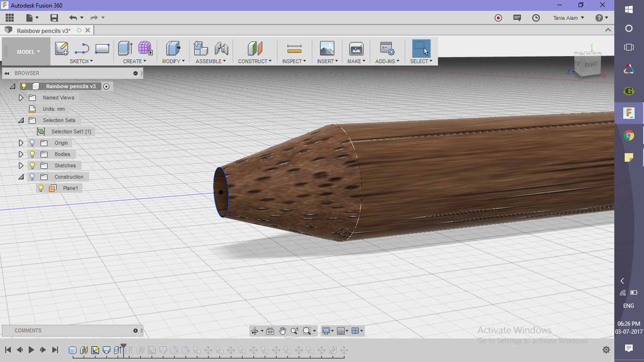The width and height of the screenshot is (644, 362).
Task: Add a comment with plus button
Action: (x=136, y=330)
